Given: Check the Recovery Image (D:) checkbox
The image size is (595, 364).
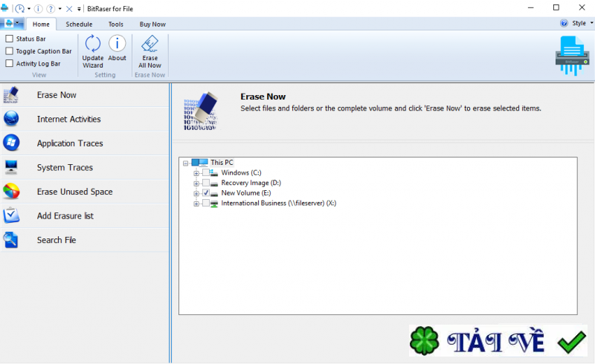Looking at the screenshot, I should (206, 183).
